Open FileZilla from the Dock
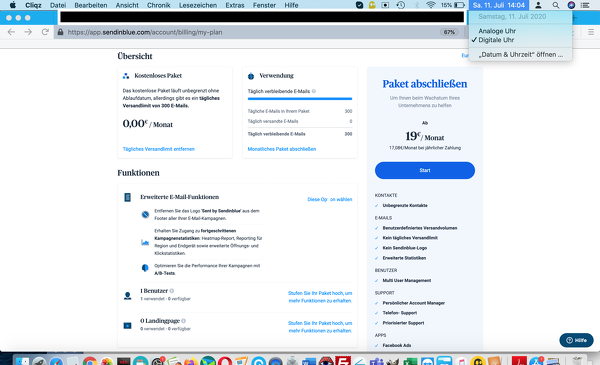 tap(343, 360)
